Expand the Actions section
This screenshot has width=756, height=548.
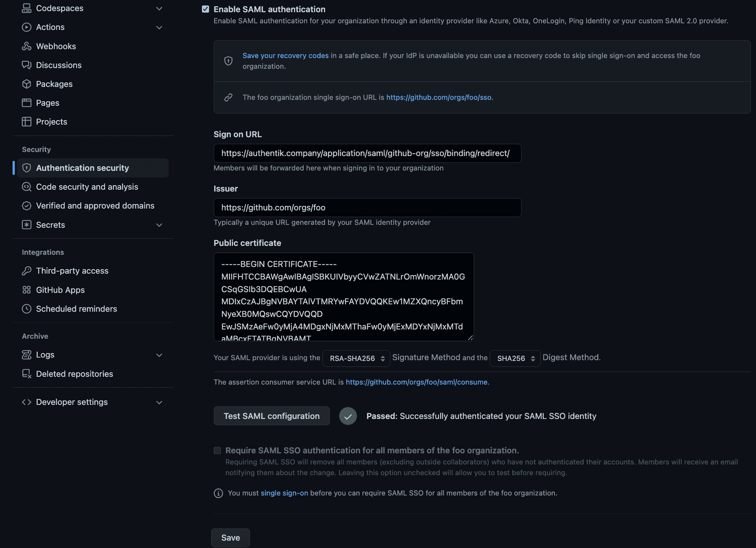click(x=159, y=27)
